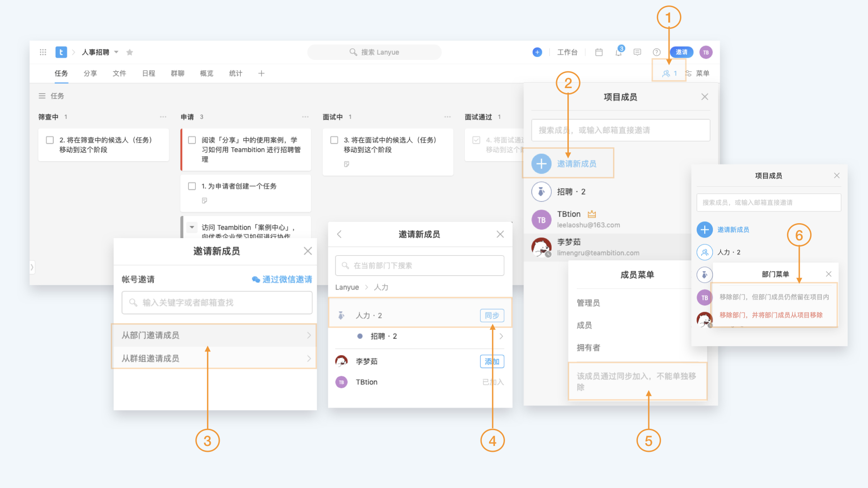868x488 pixels.
Task: Choose 移除部门，但部门成员仍然留在项目内
Action: 774,297
